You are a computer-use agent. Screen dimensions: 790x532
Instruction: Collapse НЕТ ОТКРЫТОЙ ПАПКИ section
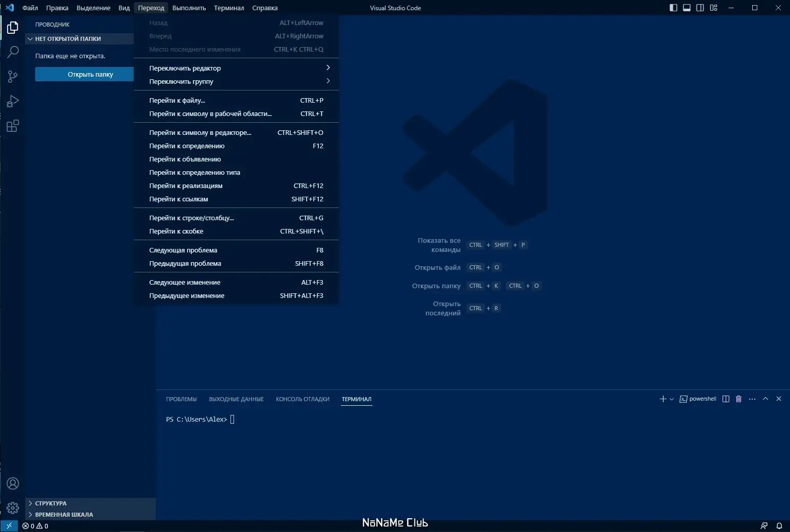tap(80, 39)
